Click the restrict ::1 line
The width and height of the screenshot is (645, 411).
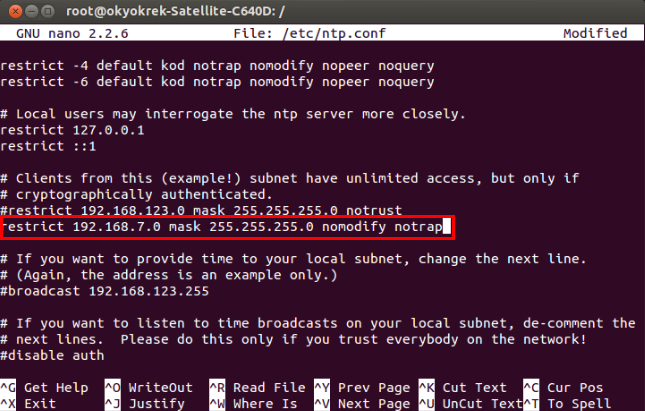(x=48, y=146)
